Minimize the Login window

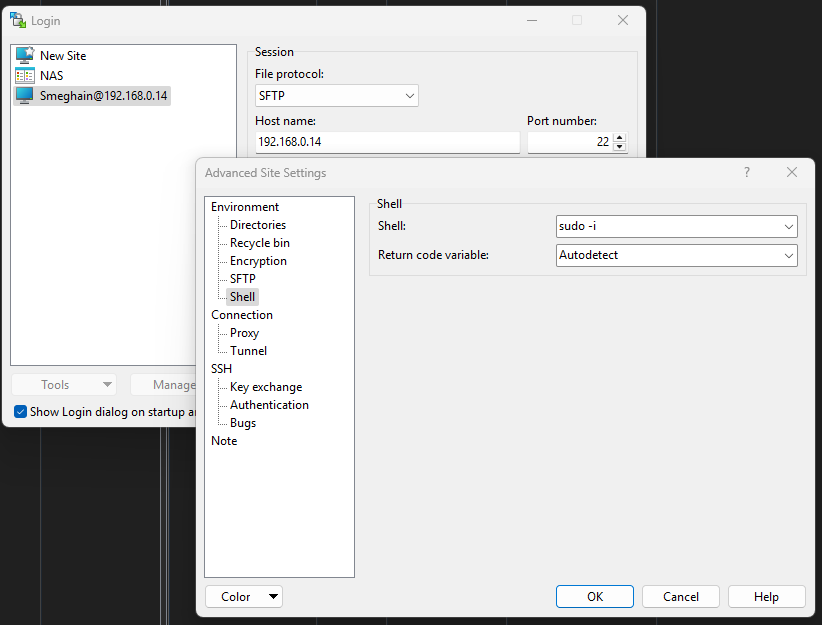[x=532, y=20]
